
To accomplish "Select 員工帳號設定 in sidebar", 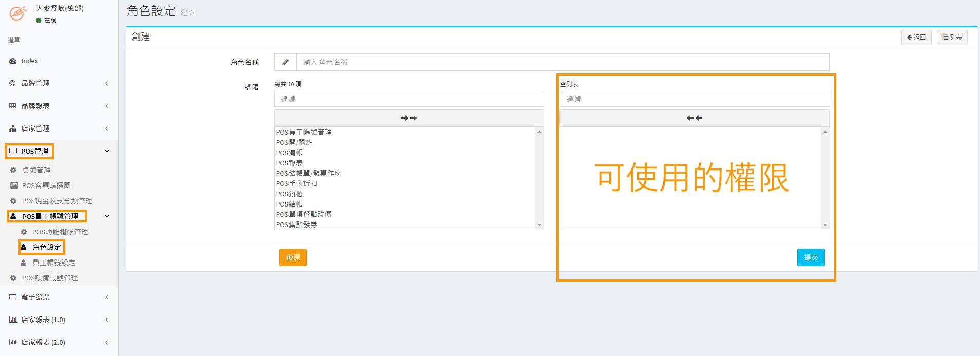I will click(x=53, y=263).
